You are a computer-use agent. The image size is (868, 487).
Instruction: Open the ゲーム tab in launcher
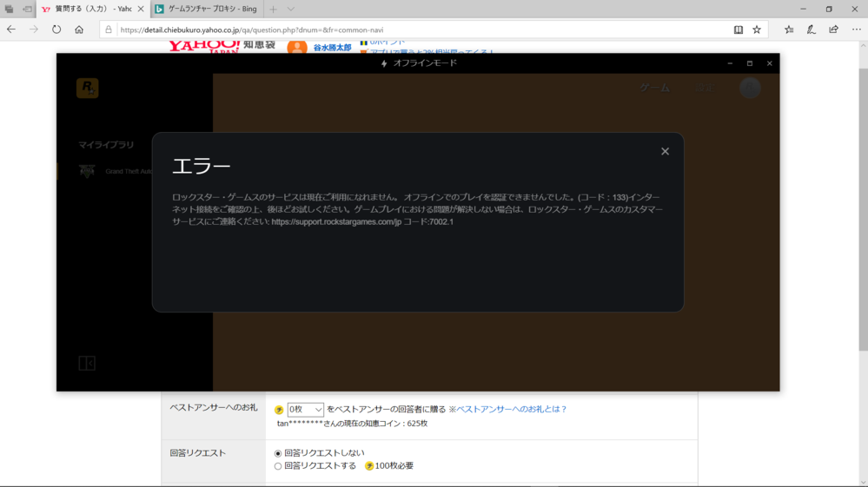[x=655, y=88]
